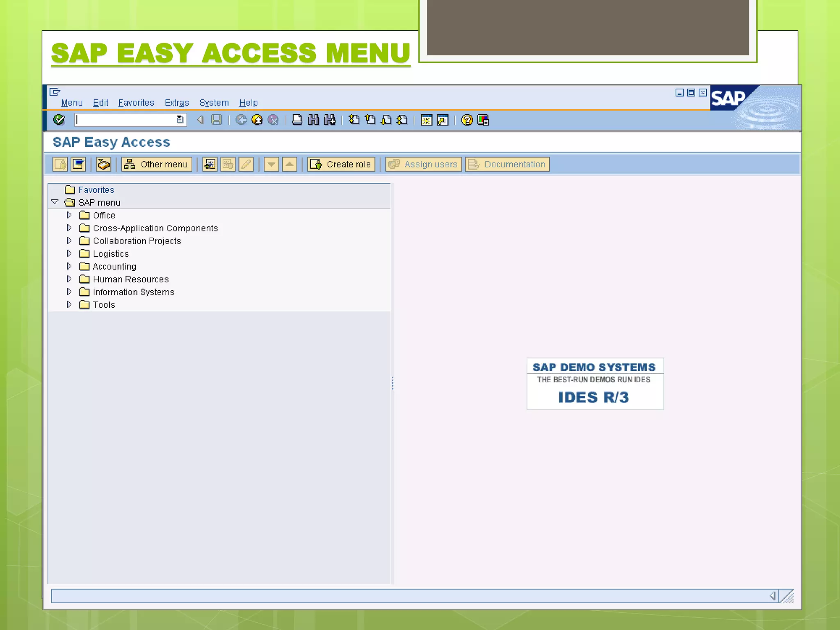Open the Extras menu
This screenshot has height=630, width=840.
coord(177,103)
